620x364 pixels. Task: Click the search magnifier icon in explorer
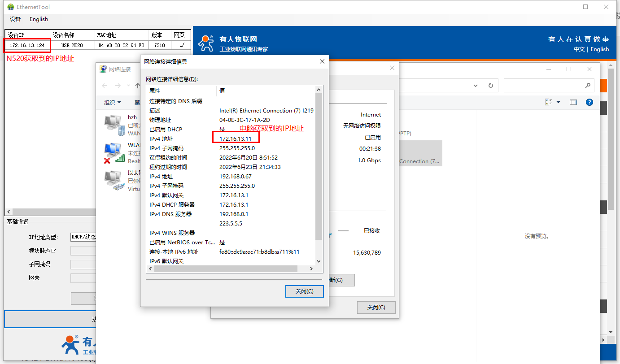(x=588, y=86)
